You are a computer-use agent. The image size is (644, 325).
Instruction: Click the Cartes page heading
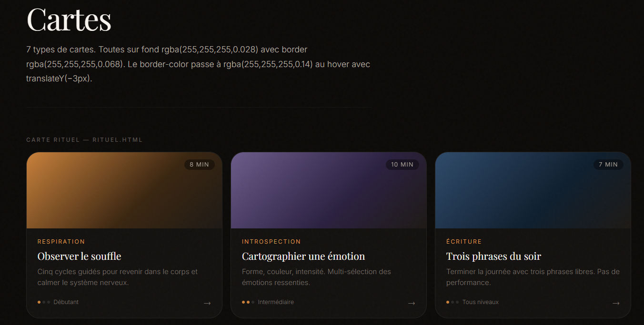click(69, 20)
